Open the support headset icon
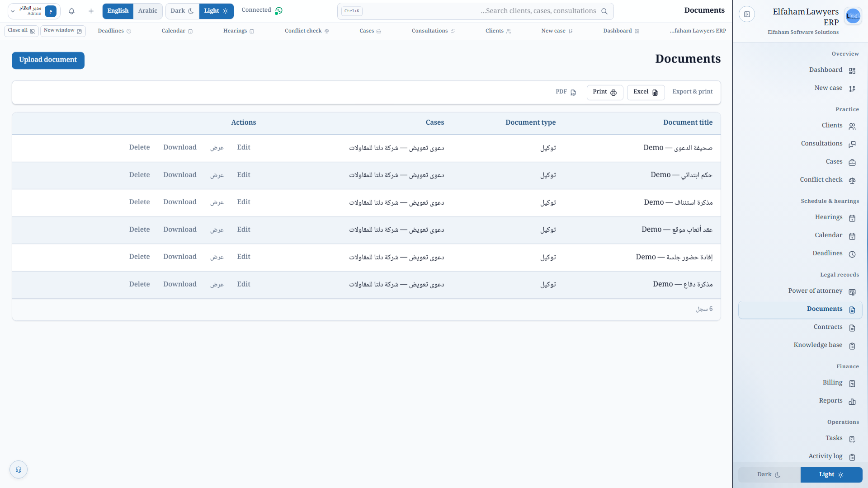Screen dimensions: 868x488 click(19, 469)
